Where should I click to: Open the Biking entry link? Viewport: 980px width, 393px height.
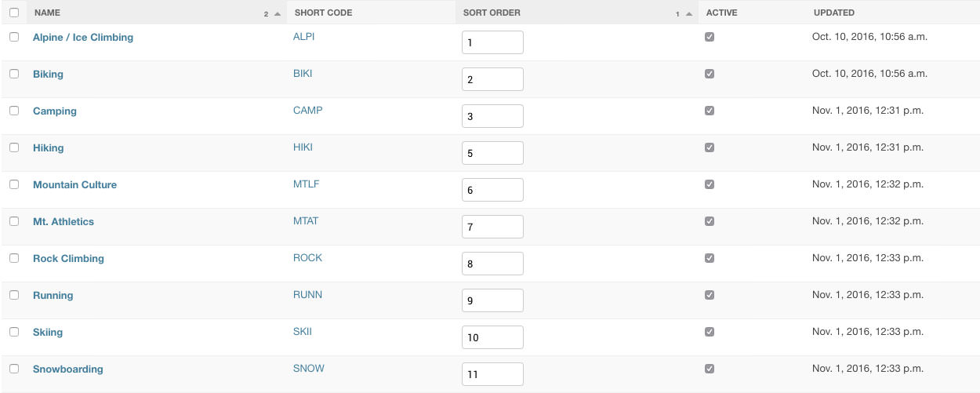[x=48, y=75]
